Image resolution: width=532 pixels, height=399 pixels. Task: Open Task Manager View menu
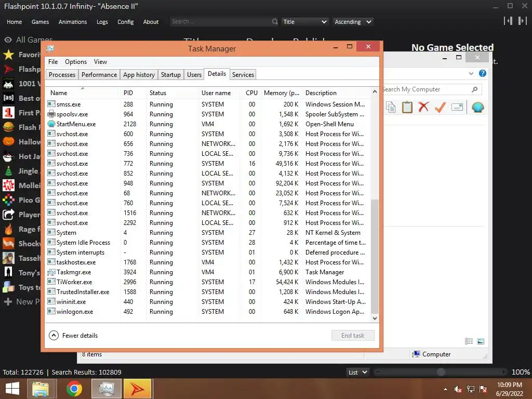100,62
